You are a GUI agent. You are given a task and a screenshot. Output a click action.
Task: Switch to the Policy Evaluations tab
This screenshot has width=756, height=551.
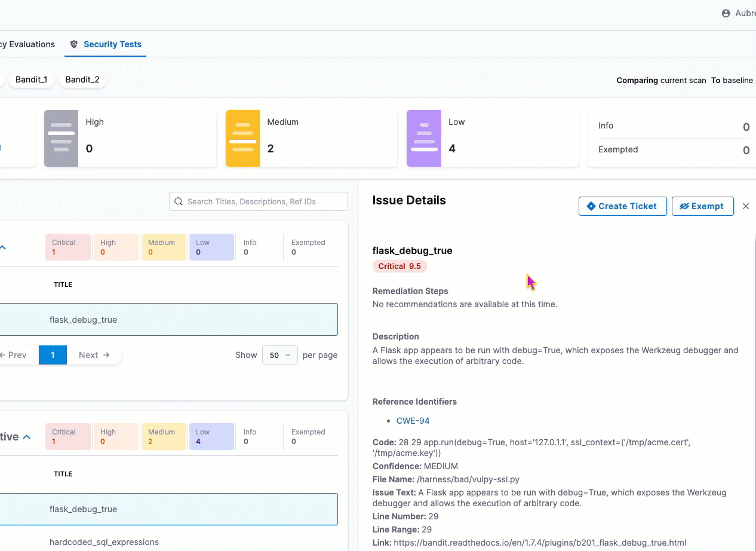click(27, 44)
